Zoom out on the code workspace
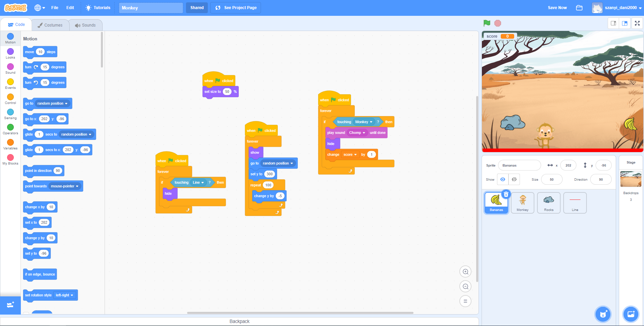Screen dimensions: 644x326 465,286
